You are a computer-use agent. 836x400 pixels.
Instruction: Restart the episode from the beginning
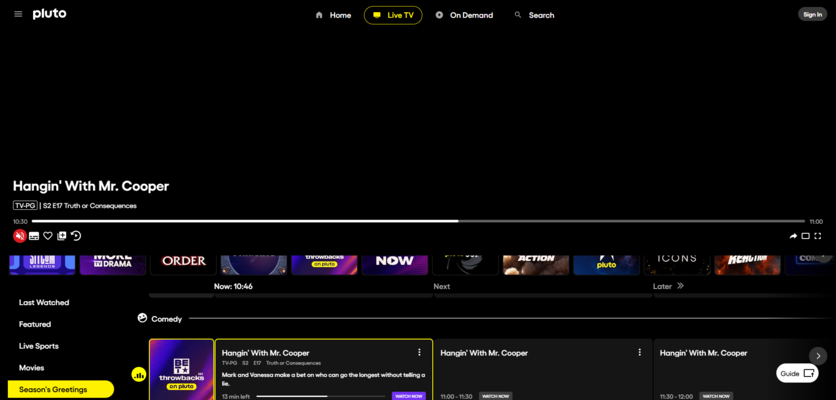click(x=76, y=236)
